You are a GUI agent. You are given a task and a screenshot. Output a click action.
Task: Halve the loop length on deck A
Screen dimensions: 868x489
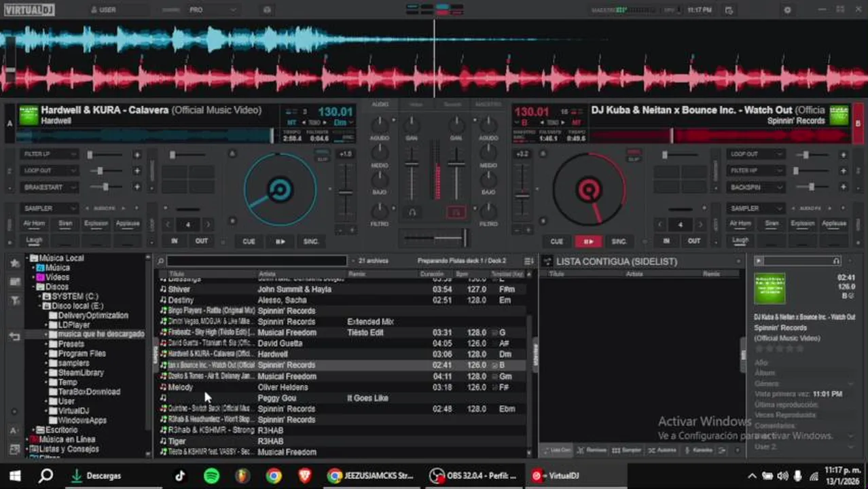point(168,224)
